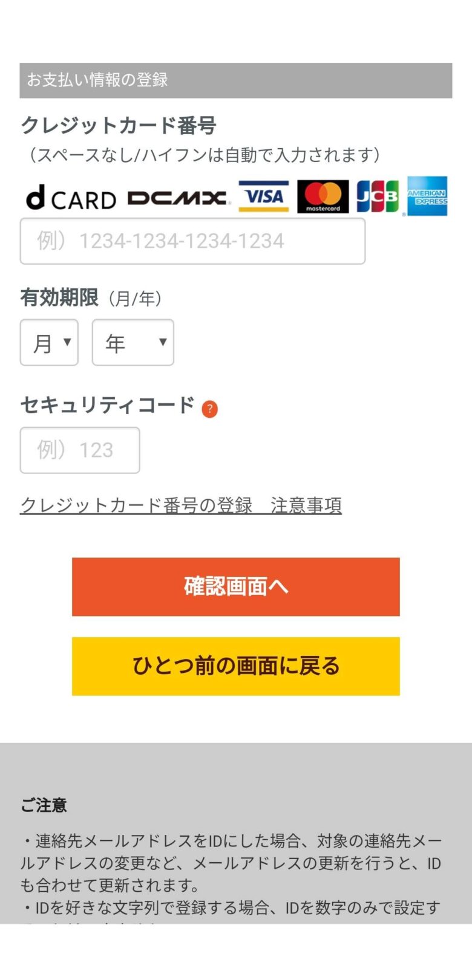The width and height of the screenshot is (472, 980).
Task: Open the 月 expiration month dropdown
Action: click(50, 343)
